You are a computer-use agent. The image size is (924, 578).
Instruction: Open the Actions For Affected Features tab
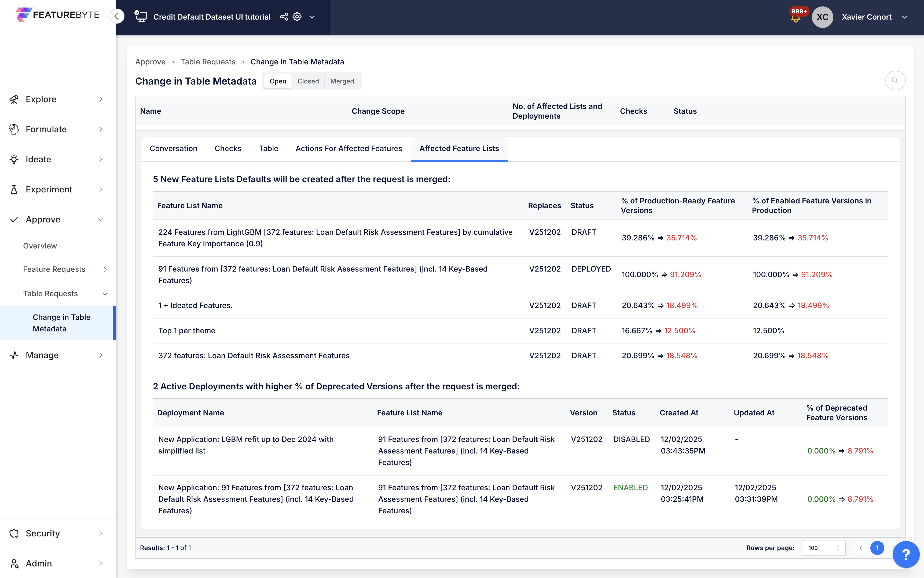[x=349, y=148]
